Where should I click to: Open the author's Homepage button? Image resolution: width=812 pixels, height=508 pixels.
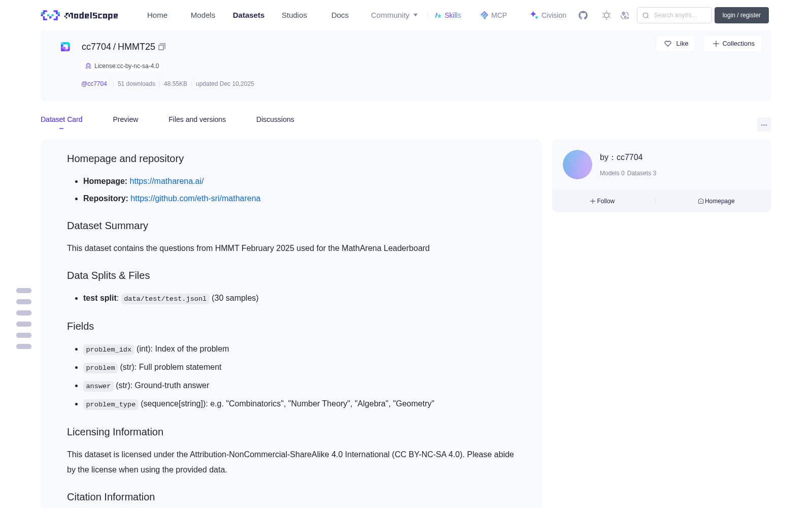716,201
